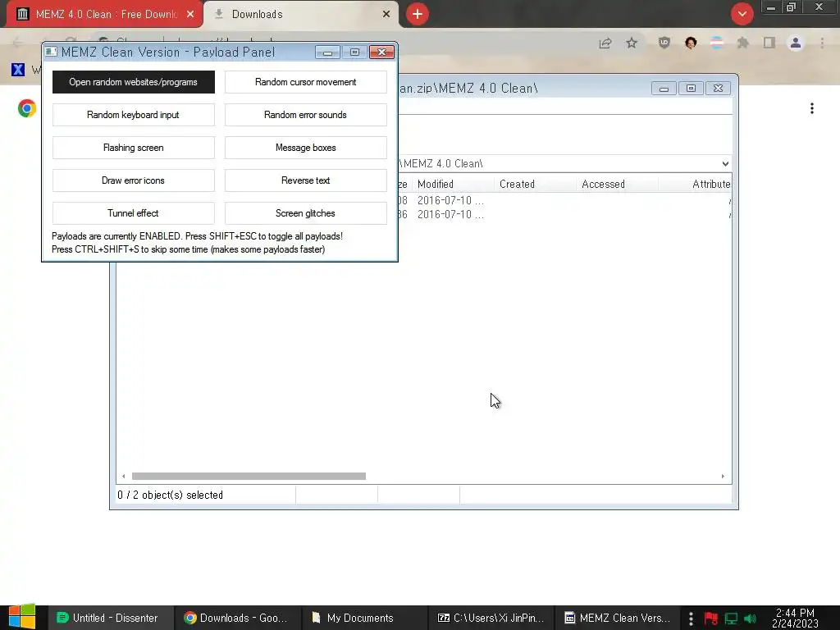Image resolution: width=840 pixels, height=630 pixels.
Task: Bookmark this page with the star icon
Action: tap(632, 43)
